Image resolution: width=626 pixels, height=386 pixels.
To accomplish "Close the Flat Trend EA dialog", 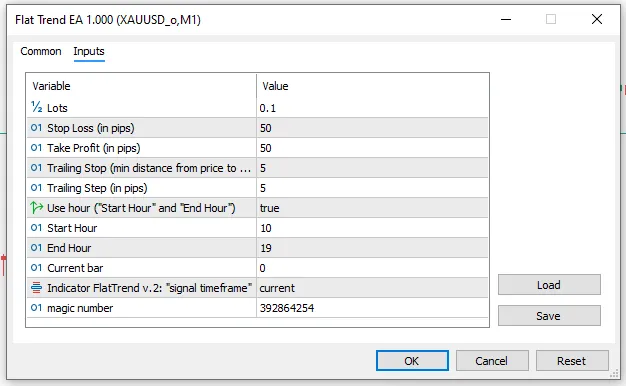I will (x=597, y=19).
